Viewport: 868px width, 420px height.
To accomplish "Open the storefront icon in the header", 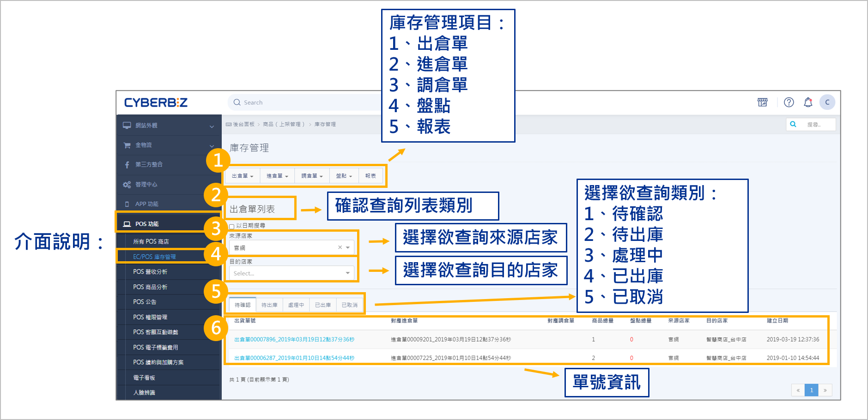I will [763, 102].
